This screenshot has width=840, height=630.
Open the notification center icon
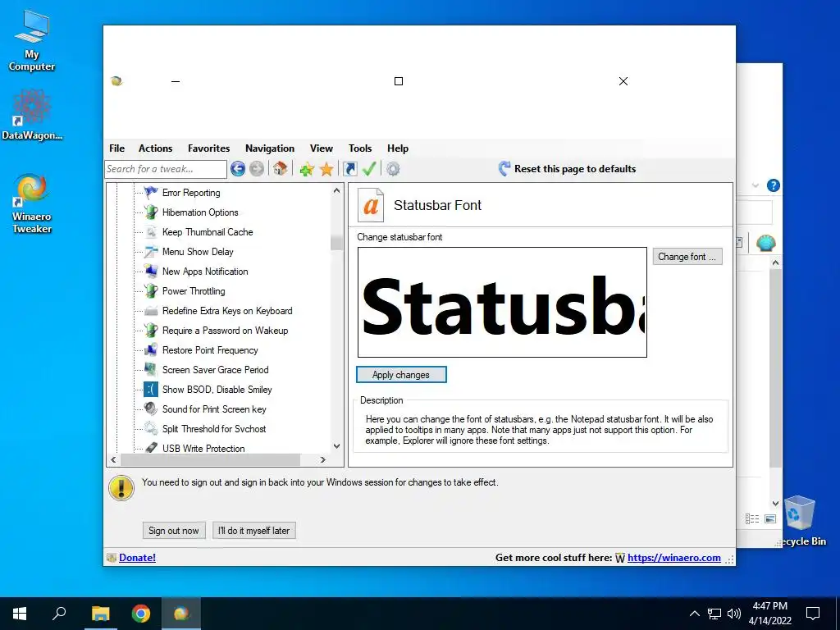(813, 614)
